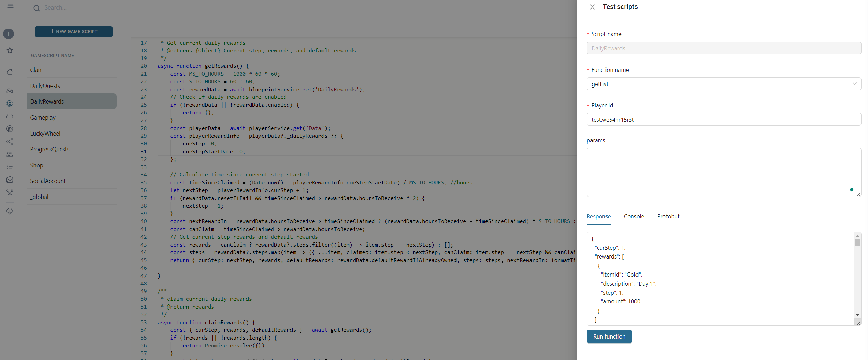Click response scrollbar up arrow
Viewport: 868px width, 360px height.
857,236
